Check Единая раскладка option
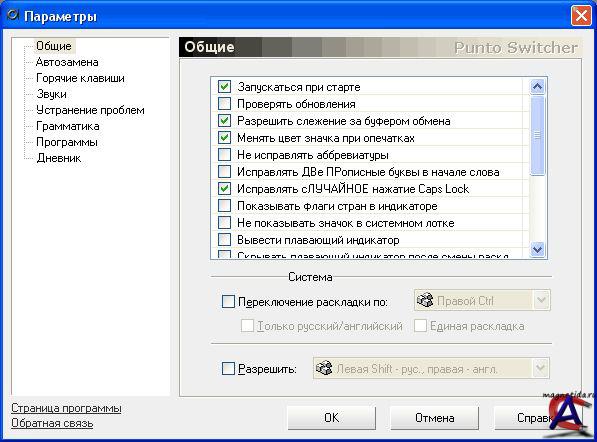 (x=420, y=326)
